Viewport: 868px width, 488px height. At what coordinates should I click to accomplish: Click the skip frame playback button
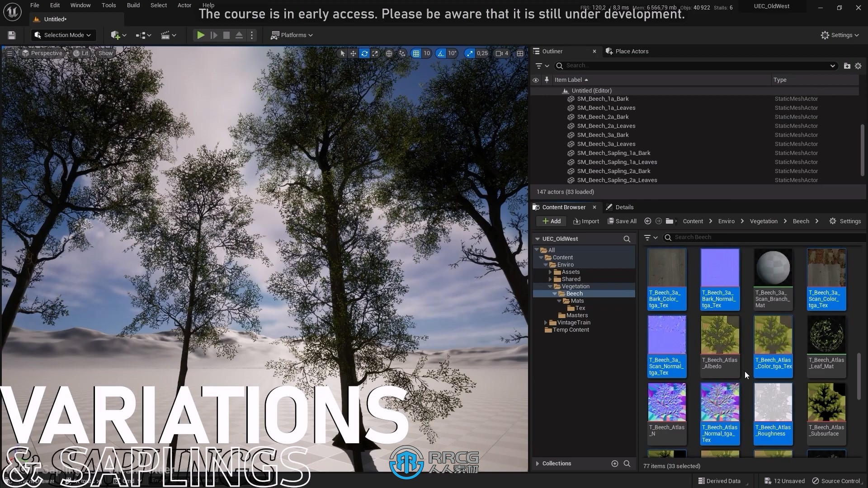pos(214,35)
